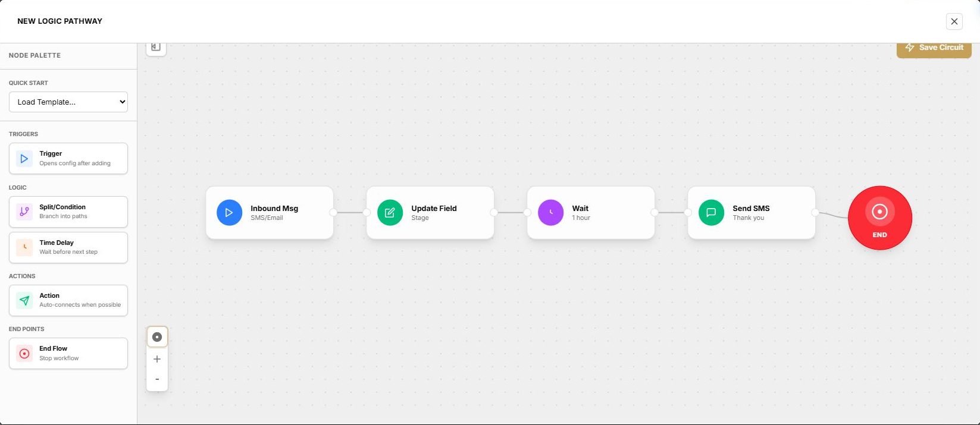This screenshot has height=425, width=980.
Task: Click the Inbound Msg output connector
Action: coord(333,212)
